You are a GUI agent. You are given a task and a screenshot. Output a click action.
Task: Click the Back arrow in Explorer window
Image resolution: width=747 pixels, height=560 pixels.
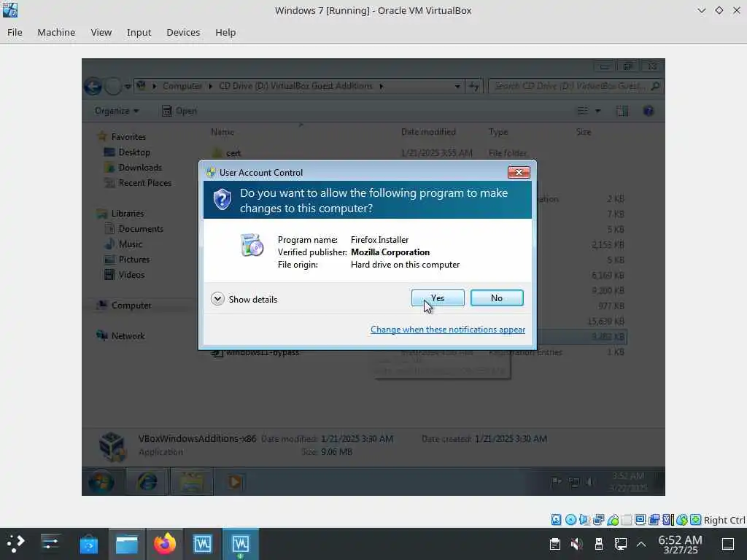coord(93,86)
